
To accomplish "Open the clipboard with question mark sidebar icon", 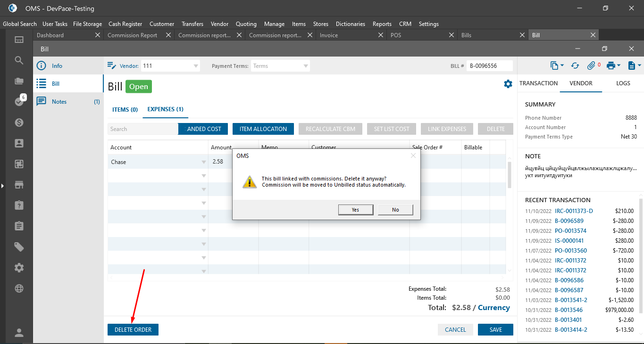I will coord(19,205).
